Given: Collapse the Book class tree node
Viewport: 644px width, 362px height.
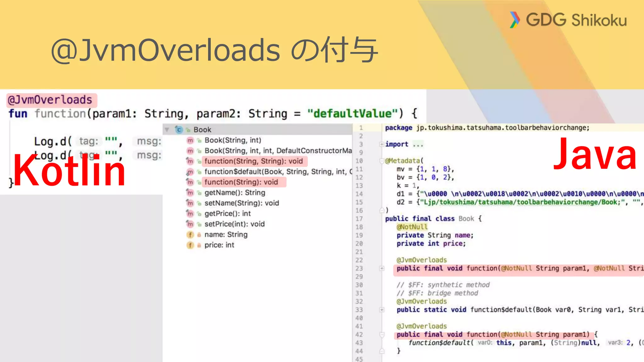Looking at the screenshot, I should click(x=167, y=129).
